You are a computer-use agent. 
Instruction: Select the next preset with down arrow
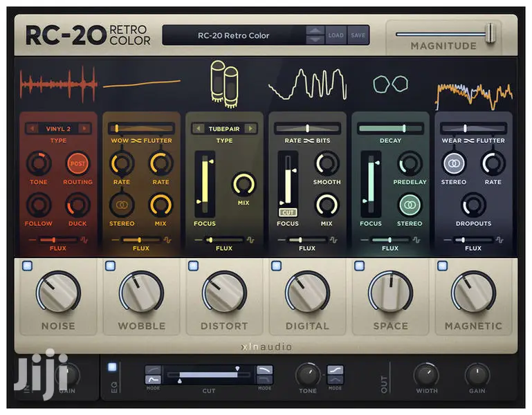(x=315, y=39)
